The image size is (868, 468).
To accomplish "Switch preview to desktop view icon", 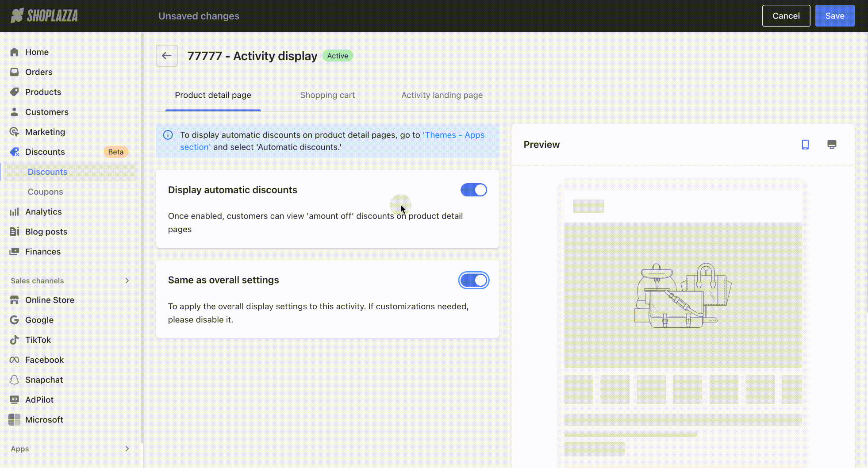I will pyautogui.click(x=832, y=145).
